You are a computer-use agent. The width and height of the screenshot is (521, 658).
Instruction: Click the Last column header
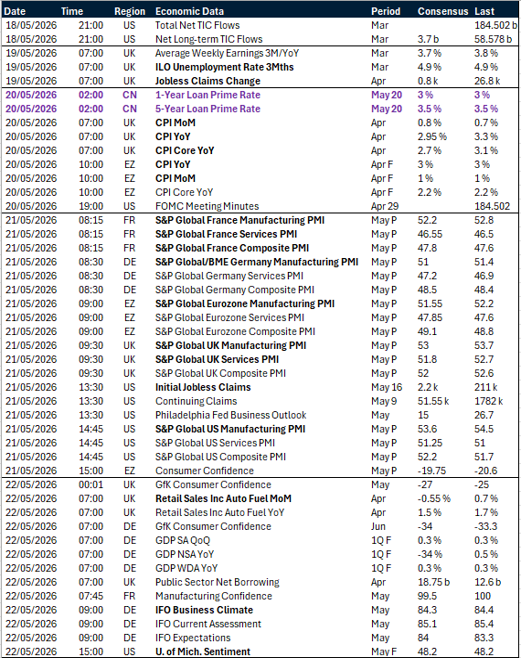pos(485,11)
